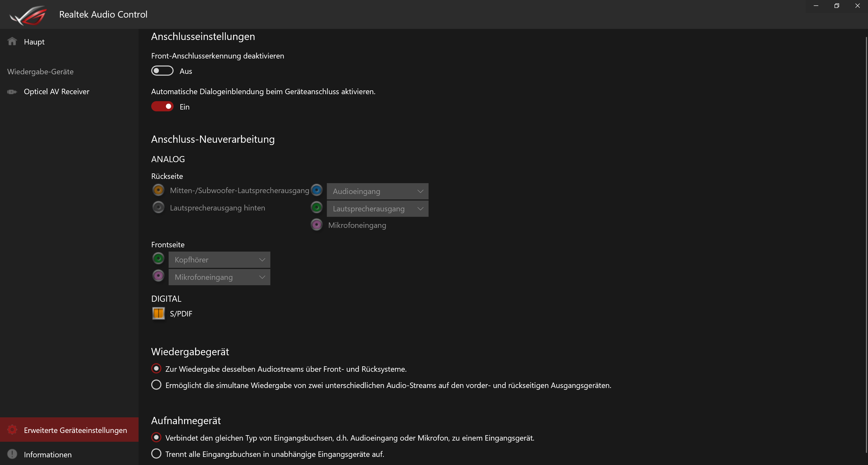Image resolution: width=868 pixels, height=465 pixels.
Task: Expand the rear Lautsprecherausgang dropdown
Action: click(377, 209)
